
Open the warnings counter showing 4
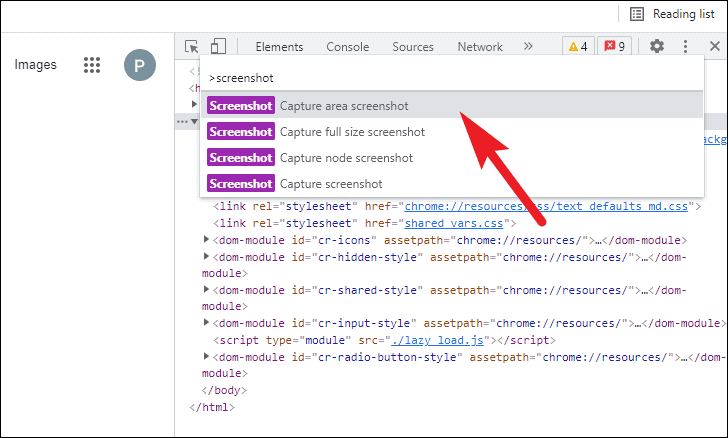578,46
